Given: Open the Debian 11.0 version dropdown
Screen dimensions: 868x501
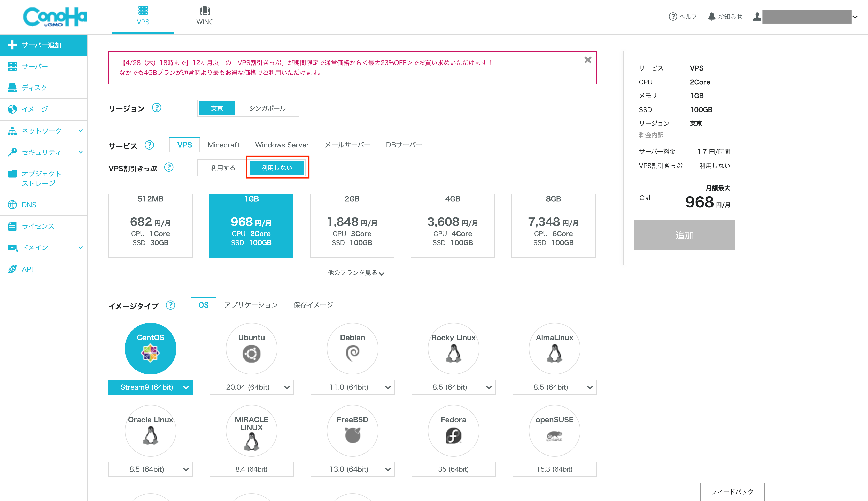Looking at the screenshot, I should [x=352, y=387].
